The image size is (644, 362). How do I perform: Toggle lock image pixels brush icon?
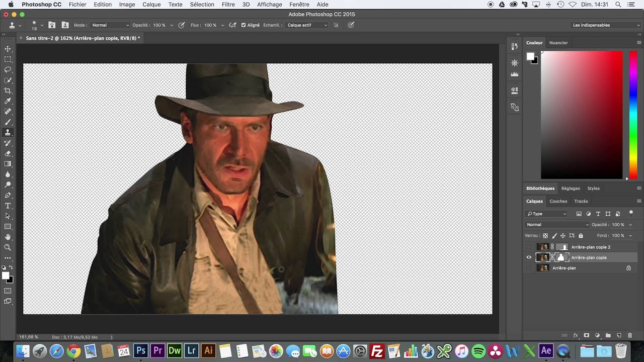click(x=554, y=235)
